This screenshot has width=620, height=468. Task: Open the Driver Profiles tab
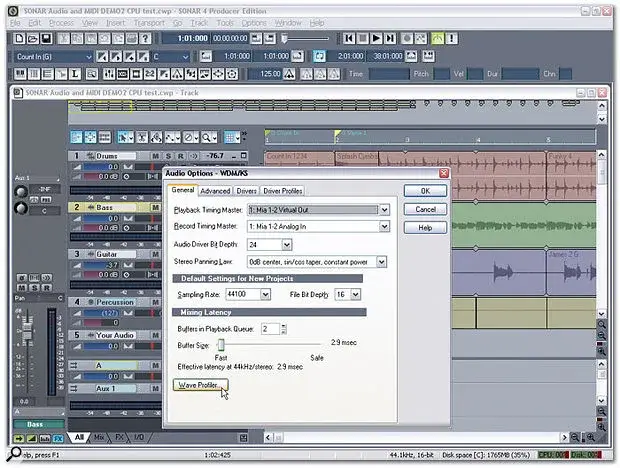[282, 191]
